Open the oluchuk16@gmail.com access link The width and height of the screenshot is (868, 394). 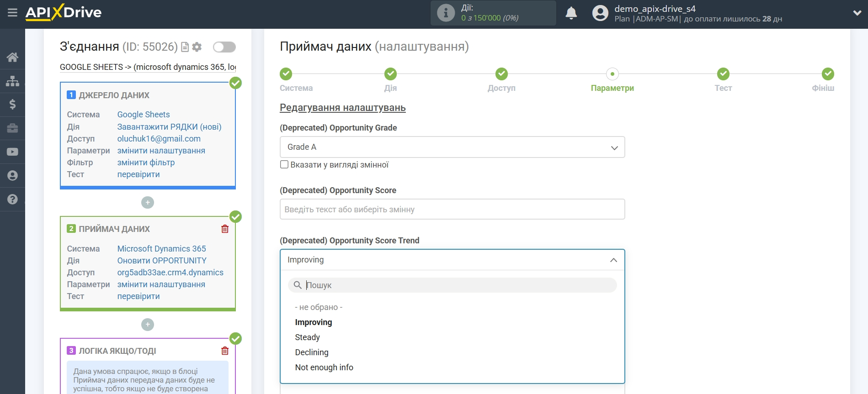[x=159, y=139]
